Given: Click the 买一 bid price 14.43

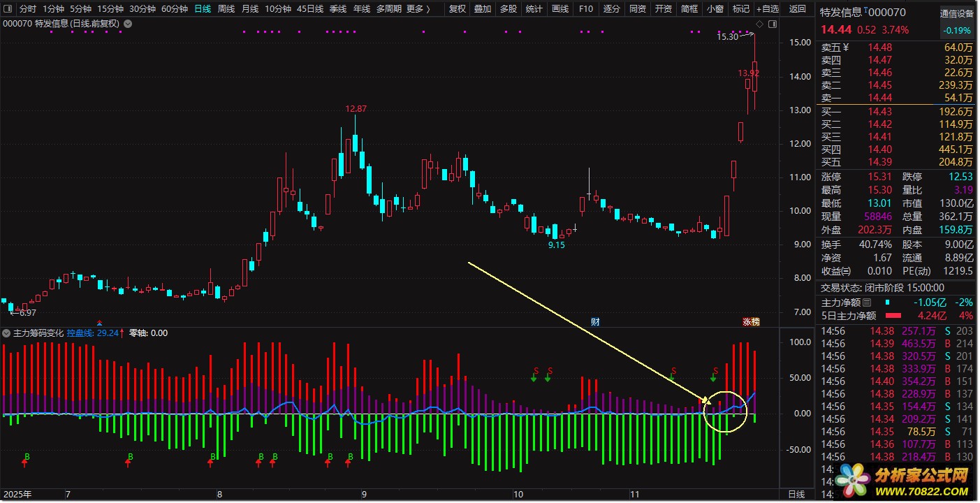Looking at the screenshot, I should (x=880, y=112).
